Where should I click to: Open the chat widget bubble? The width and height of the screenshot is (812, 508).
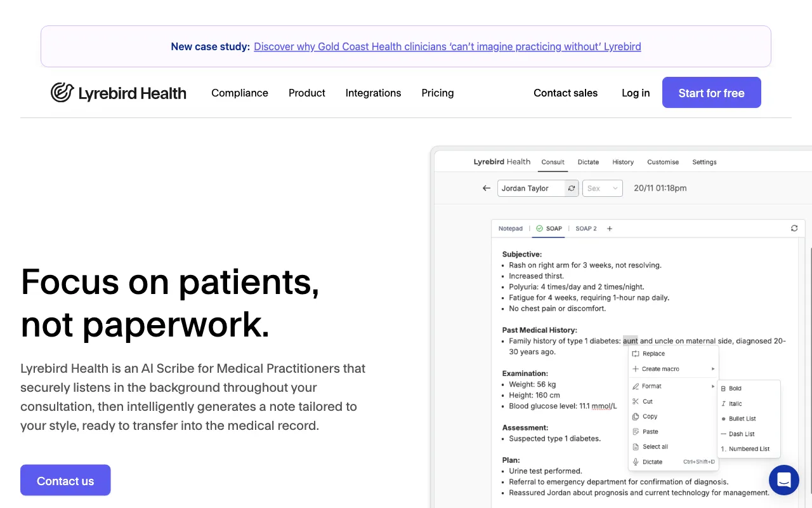(783, 480)
